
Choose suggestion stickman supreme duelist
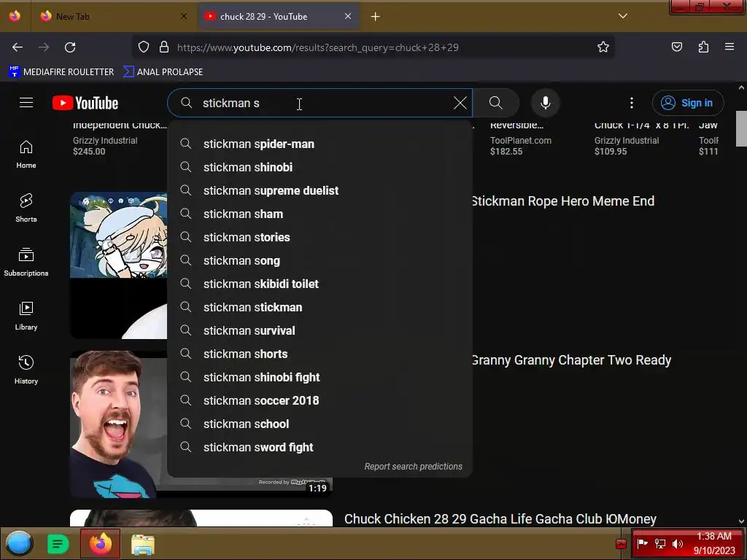click(x=320, y=190)
